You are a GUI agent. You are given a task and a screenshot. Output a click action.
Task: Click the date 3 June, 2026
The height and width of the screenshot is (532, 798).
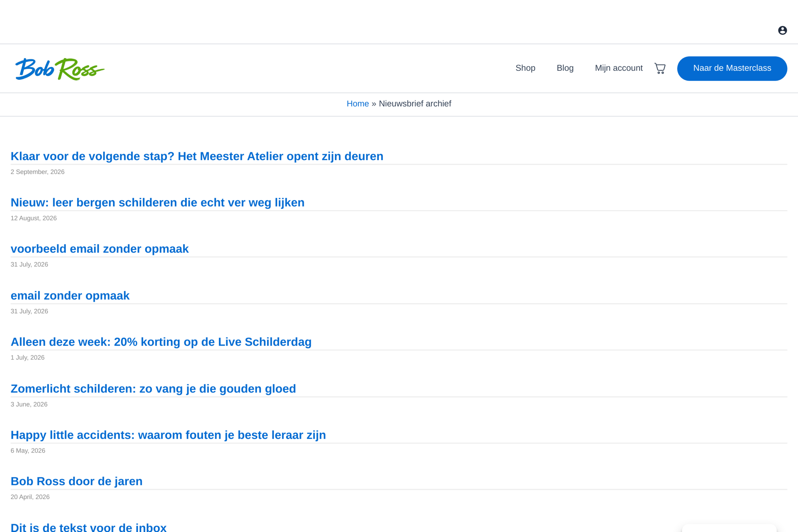pos(29,405)
